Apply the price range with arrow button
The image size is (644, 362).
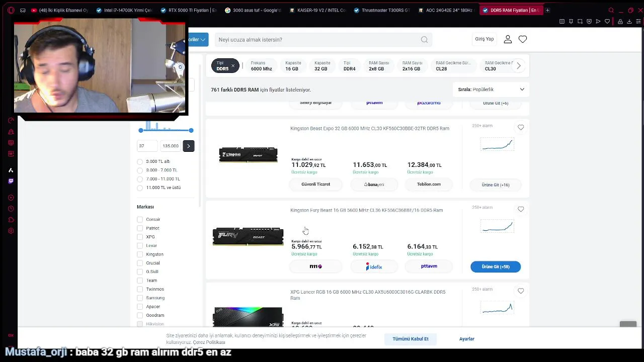point(188,146)
